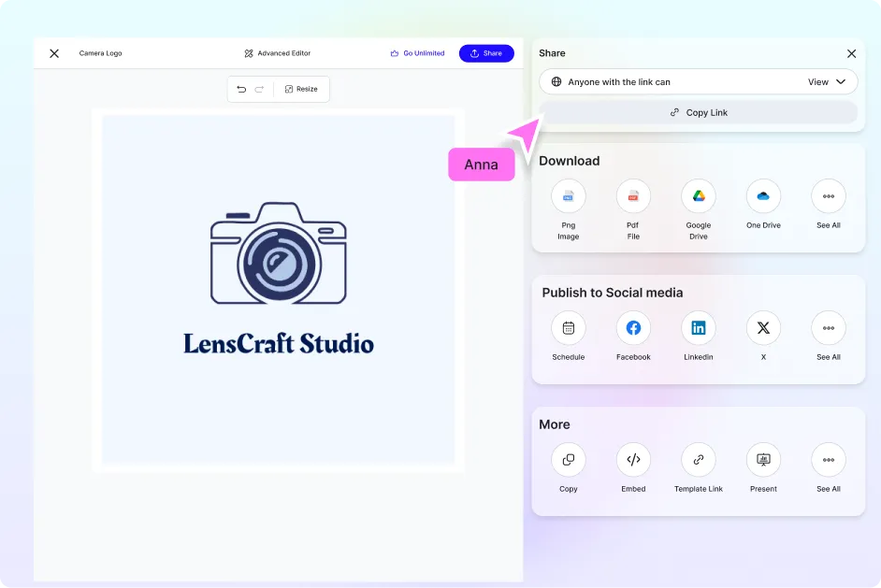Click Go Unlimited upgrade link
Viewport: 881px width, 588px height.
pos(417,53)
